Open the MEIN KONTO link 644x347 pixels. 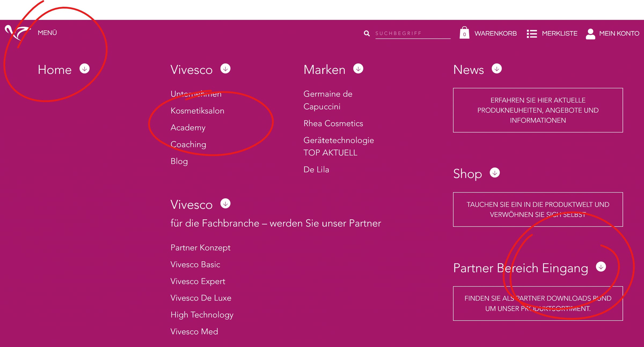[x=619, y=34]
